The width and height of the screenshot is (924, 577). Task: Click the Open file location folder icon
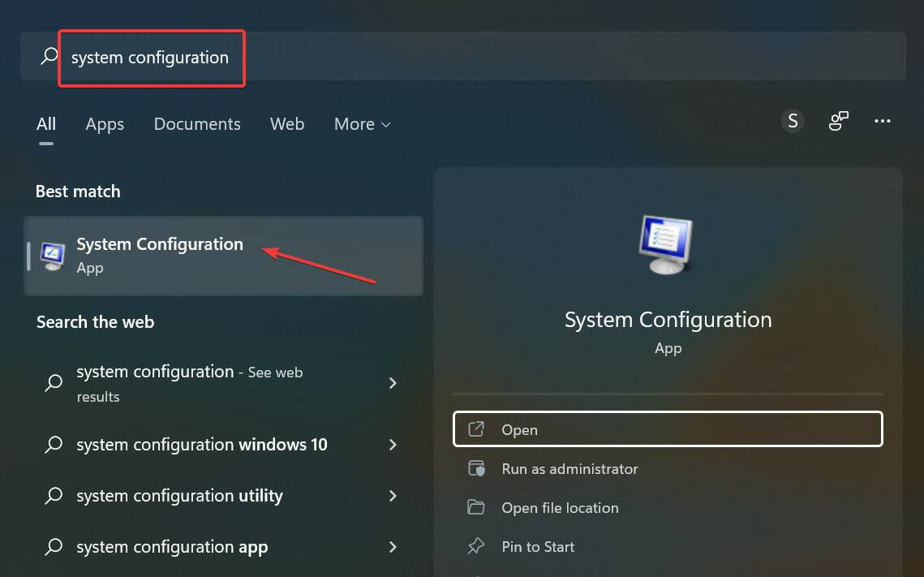[x=478, y=507]
